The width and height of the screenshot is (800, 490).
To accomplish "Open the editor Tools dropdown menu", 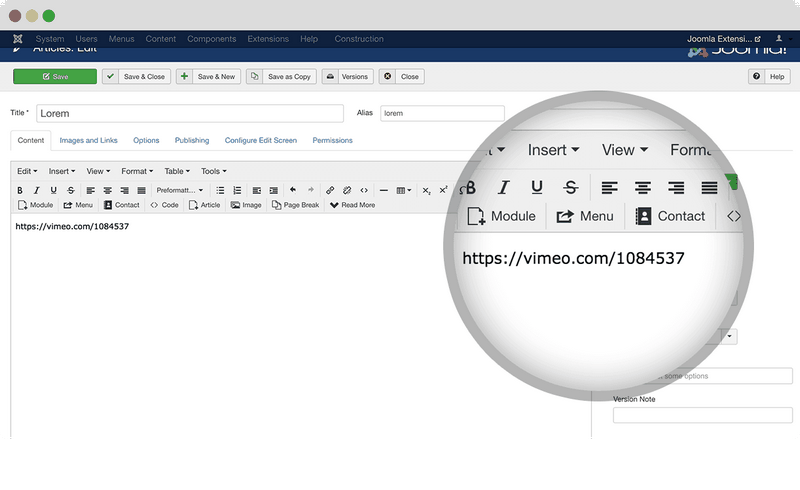I will [x=213, y=171].
